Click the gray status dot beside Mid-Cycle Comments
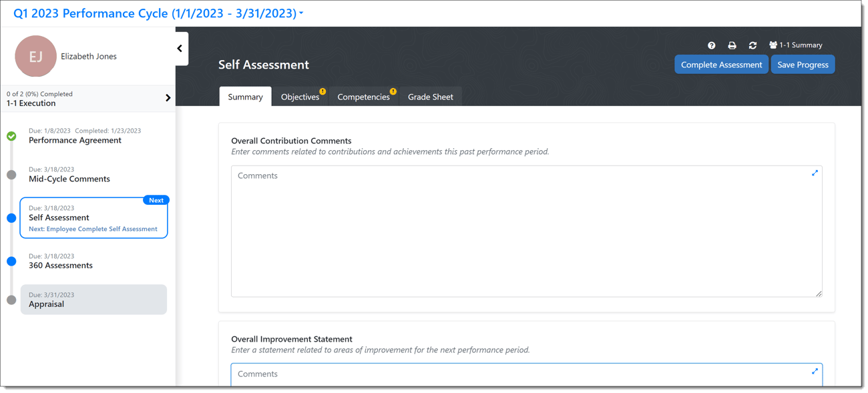The height and width of the screenshot is (393, 868). coord(11,175)
